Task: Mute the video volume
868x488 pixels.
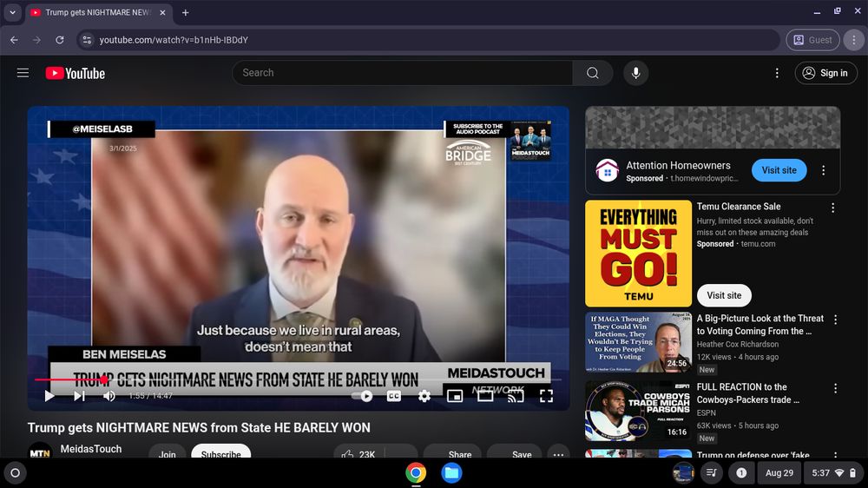Action: (109, 395)
